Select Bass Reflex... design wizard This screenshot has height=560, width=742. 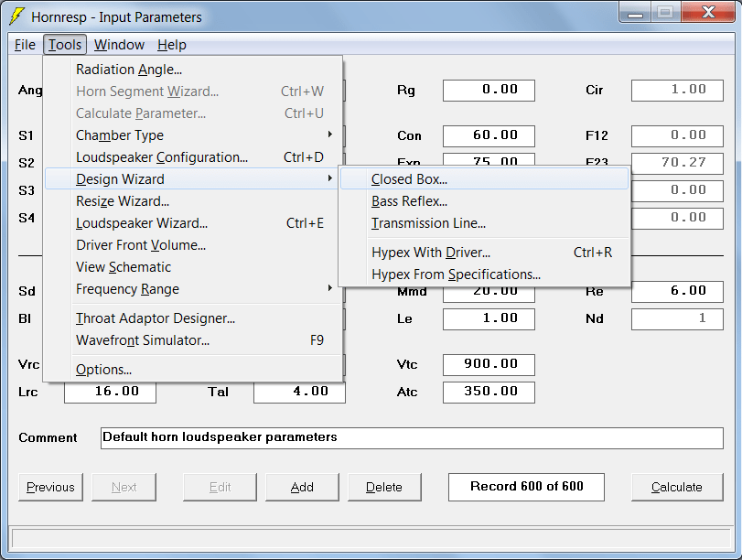tap(485, 201)
